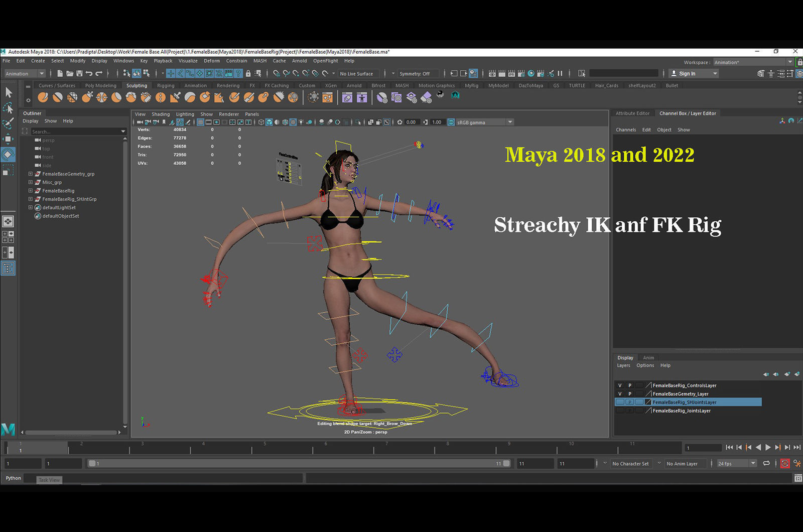Click the Outliner horizontal scrollbar
This screenshot has height=532, width=803.
click(x=71, y=432)
